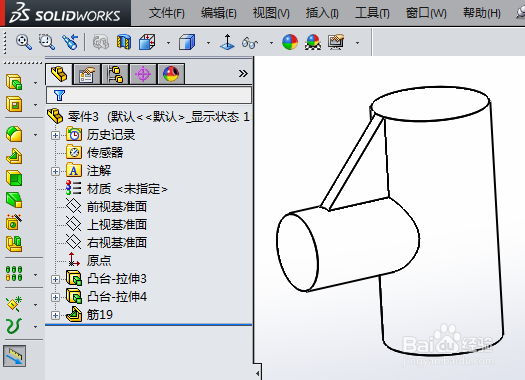Viewport: 525px width, 380px height.
Task: Open the View Settings monitor icon
Action: (336, 42)
